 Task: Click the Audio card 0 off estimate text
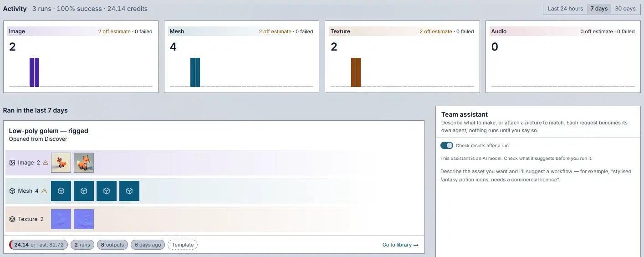point(597,31)
